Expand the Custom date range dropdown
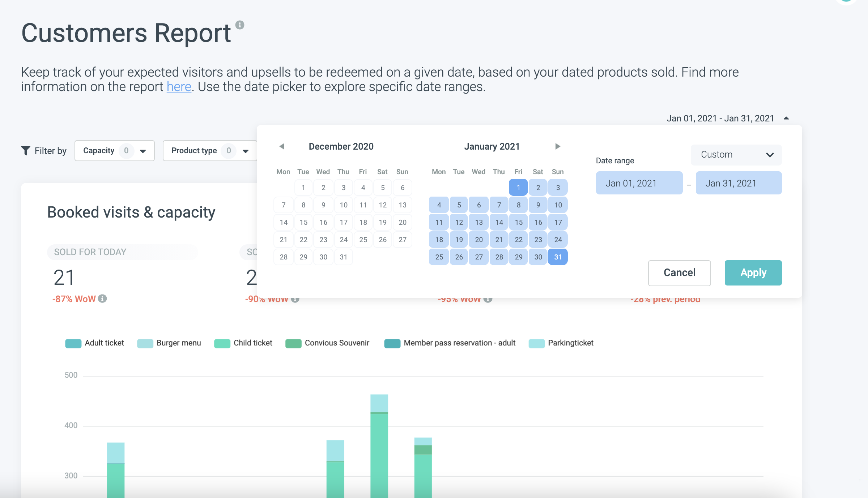 [x=736, y=155]
